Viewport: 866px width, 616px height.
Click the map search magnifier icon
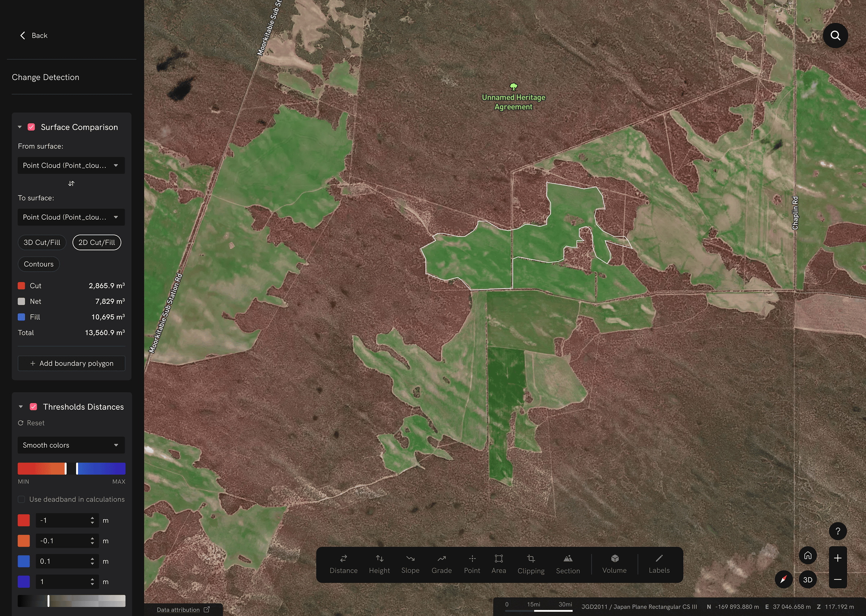click(835, 36)
